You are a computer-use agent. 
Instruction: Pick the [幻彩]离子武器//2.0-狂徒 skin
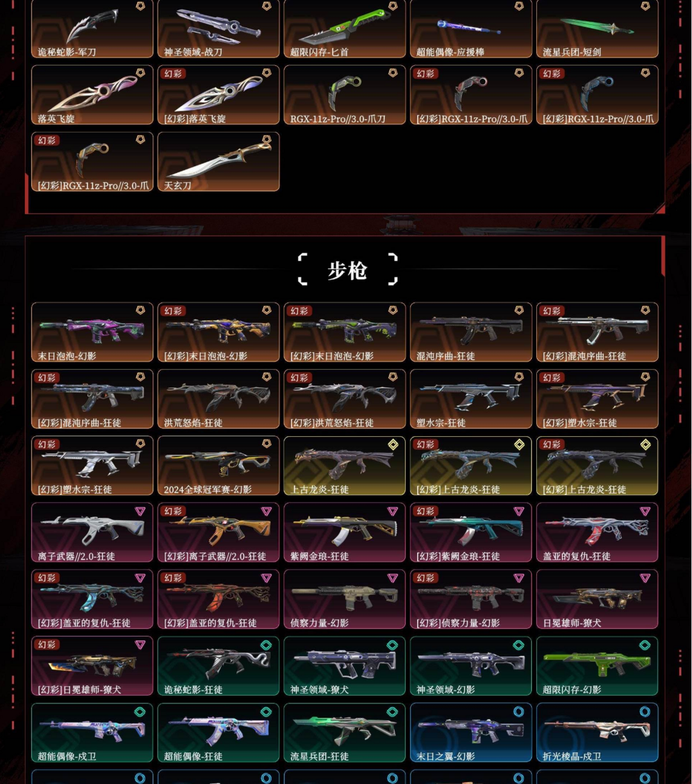(218, 532)
